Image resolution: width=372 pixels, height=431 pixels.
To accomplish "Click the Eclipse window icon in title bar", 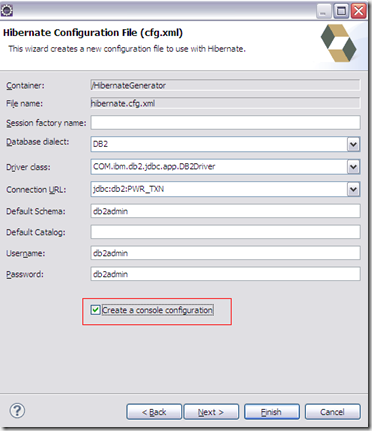I will coord(7,10).
